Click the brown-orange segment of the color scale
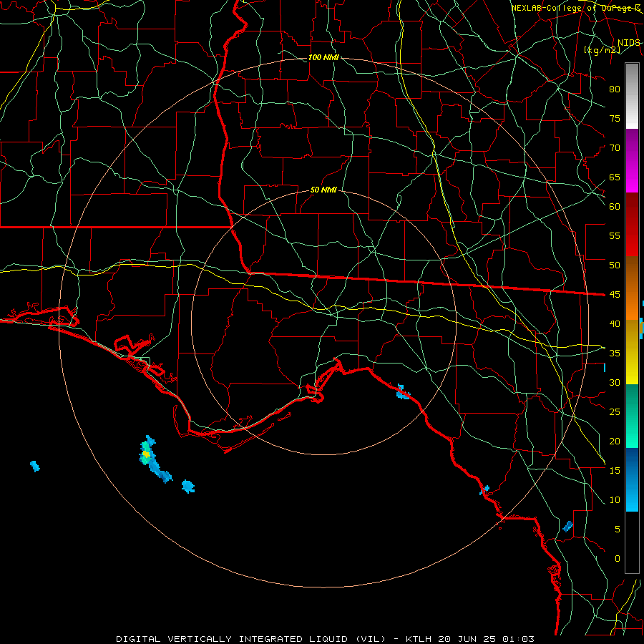Viewport: 644px width, 644px height. (632, 288)
